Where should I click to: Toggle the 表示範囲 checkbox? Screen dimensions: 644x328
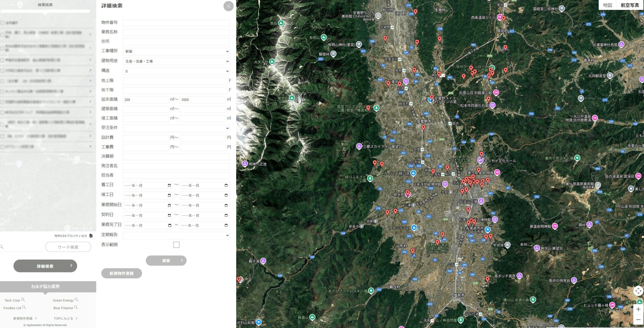[x=176, y=245]
